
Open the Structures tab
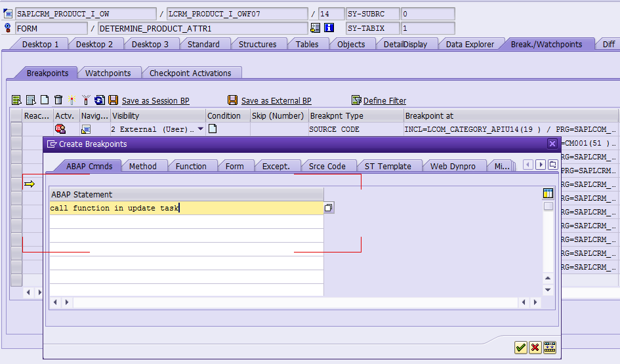(x=257, y=44)
